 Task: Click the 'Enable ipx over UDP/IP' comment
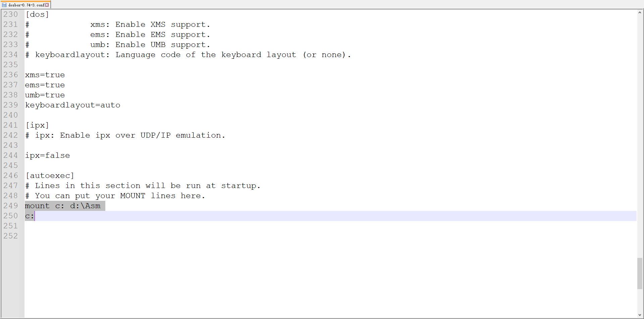tap(125, 135)
